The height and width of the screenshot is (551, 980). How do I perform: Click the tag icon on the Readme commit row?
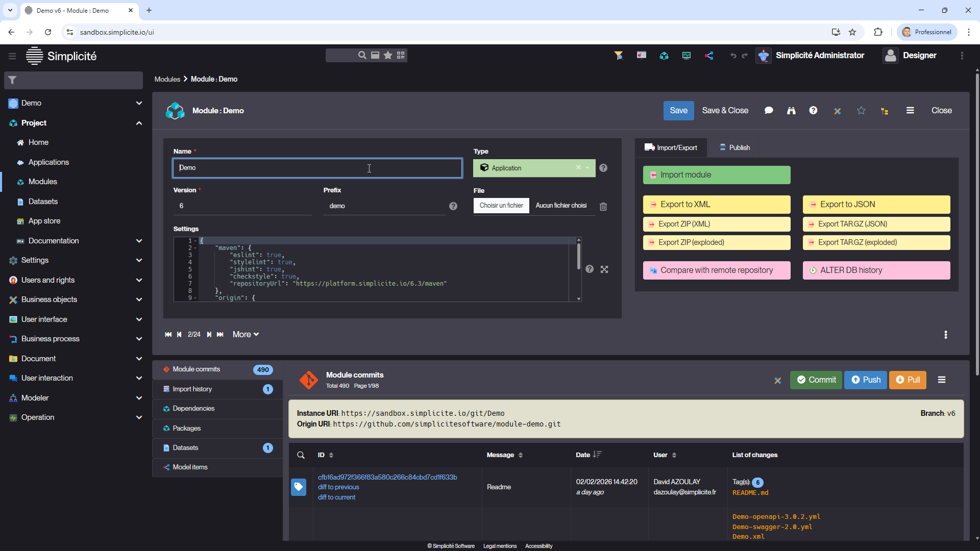tap(299, 487)
